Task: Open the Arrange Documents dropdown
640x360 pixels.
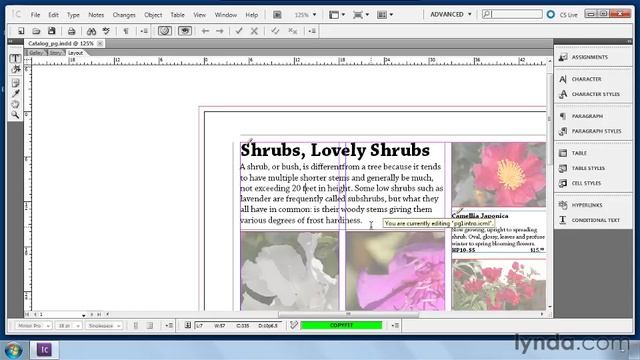Action: pyautogui.click(x=385, y=15)
